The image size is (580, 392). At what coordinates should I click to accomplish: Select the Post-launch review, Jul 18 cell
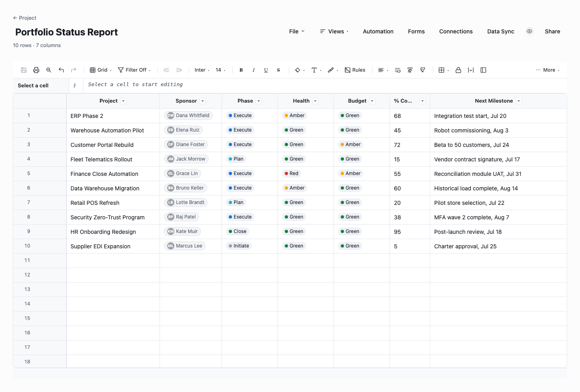(498, 232)
